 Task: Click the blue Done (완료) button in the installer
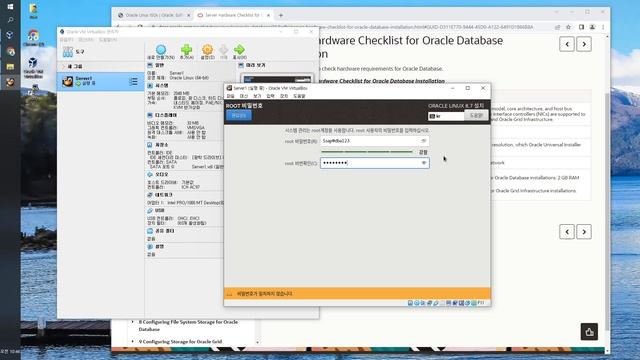coord(239,116)
